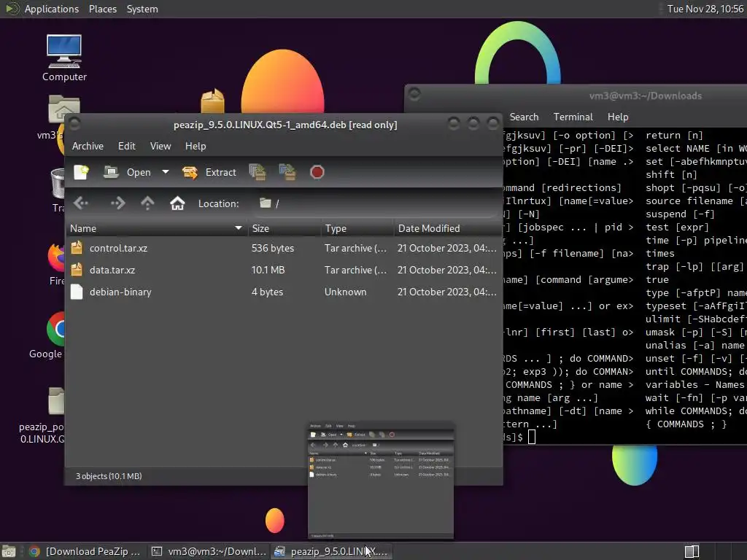Click the terminal window menu button
The height and width of the screenshot is (560, 747).
coord(414,94)
